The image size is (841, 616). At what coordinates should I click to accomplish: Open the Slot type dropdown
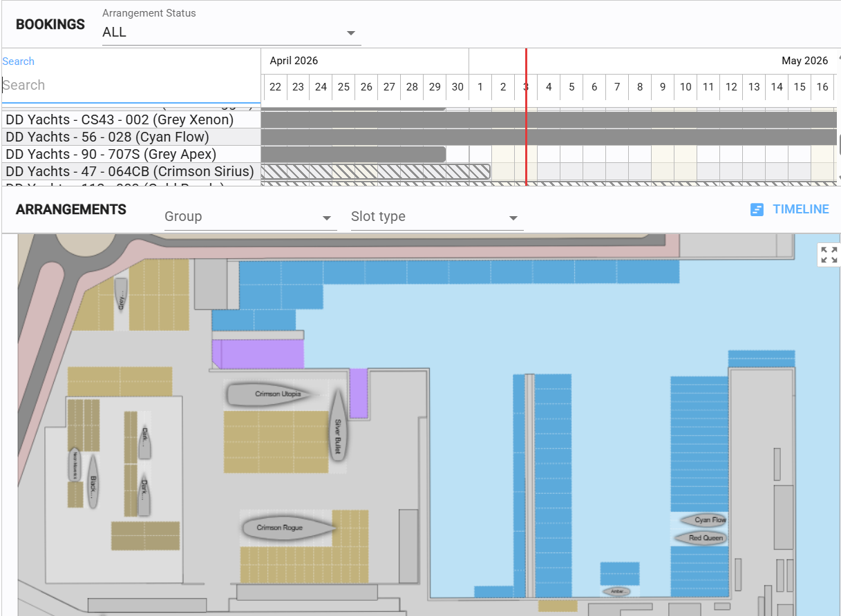point(437,217)
